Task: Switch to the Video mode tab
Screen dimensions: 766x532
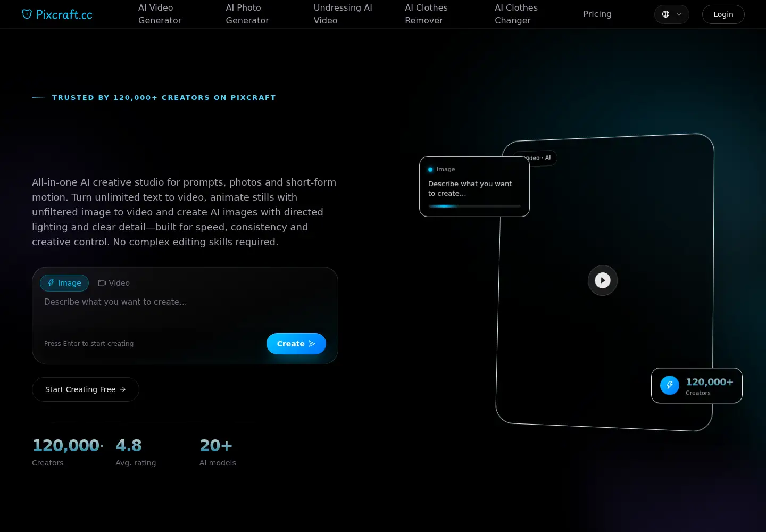Action: point(114,283)
